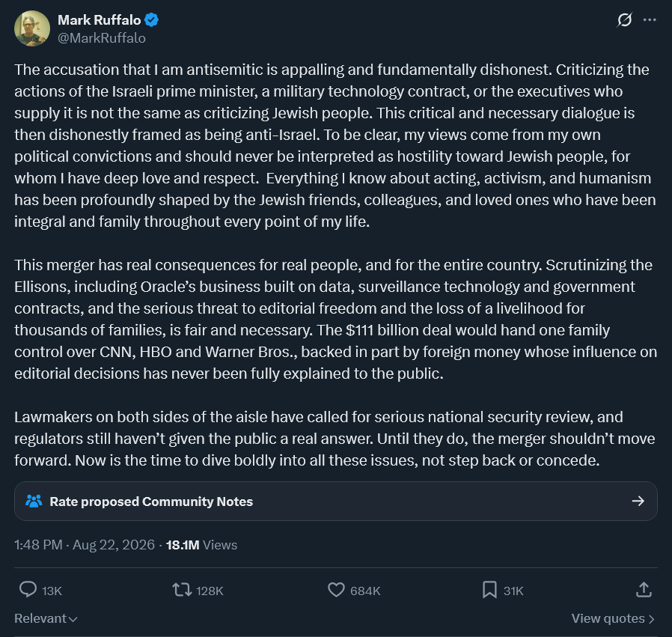This screenshot has width=672, height=637.
Task: Click the Community Notes people icon
Action: point(34,501)
